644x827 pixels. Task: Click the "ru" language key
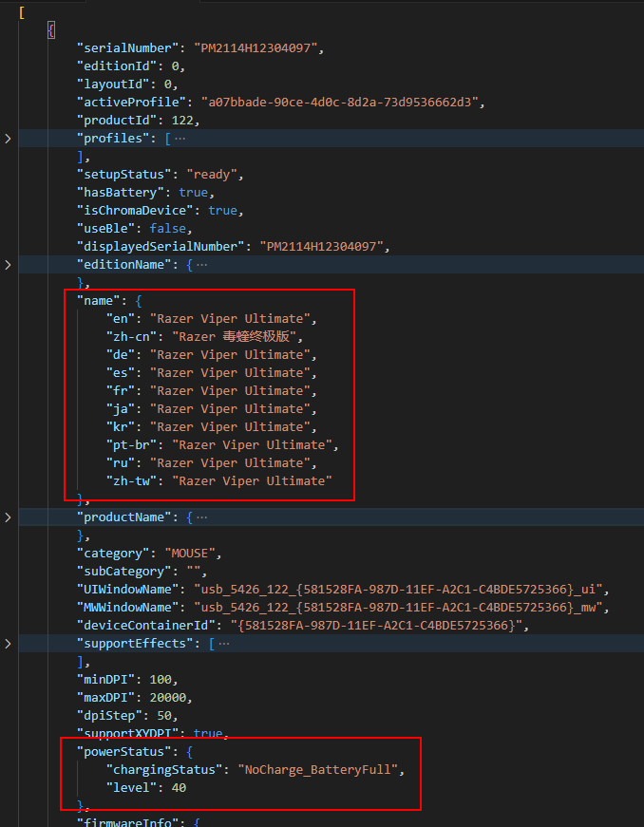[121, 463]
